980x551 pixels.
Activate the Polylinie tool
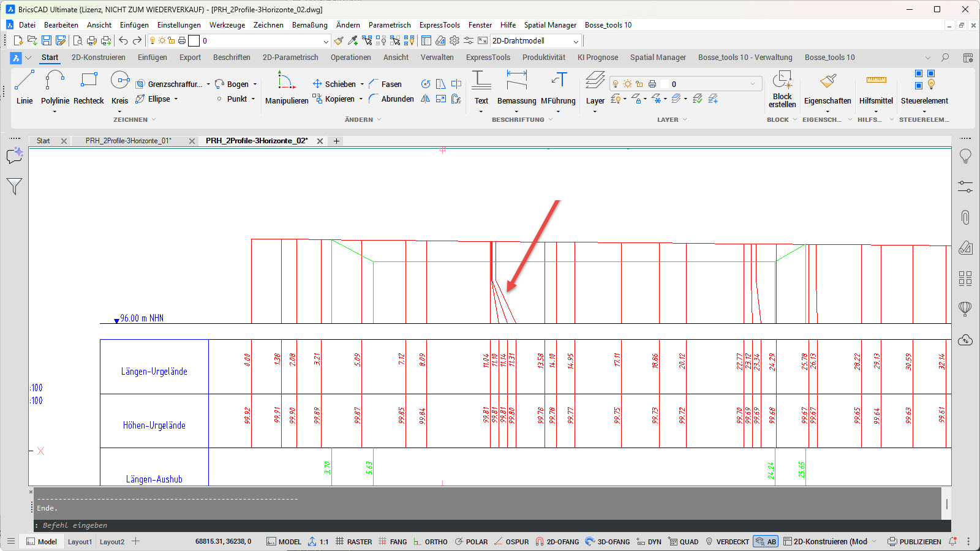point(55,88)
